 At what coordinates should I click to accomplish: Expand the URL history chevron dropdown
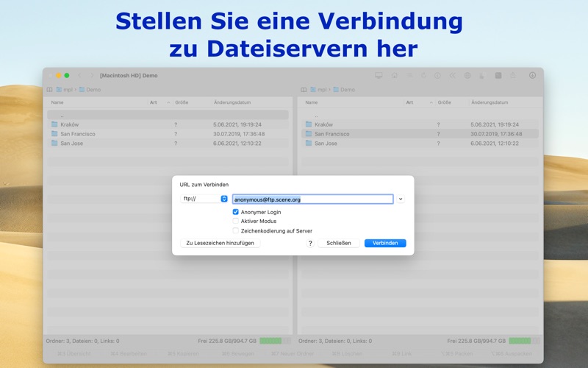coord(401,199)
